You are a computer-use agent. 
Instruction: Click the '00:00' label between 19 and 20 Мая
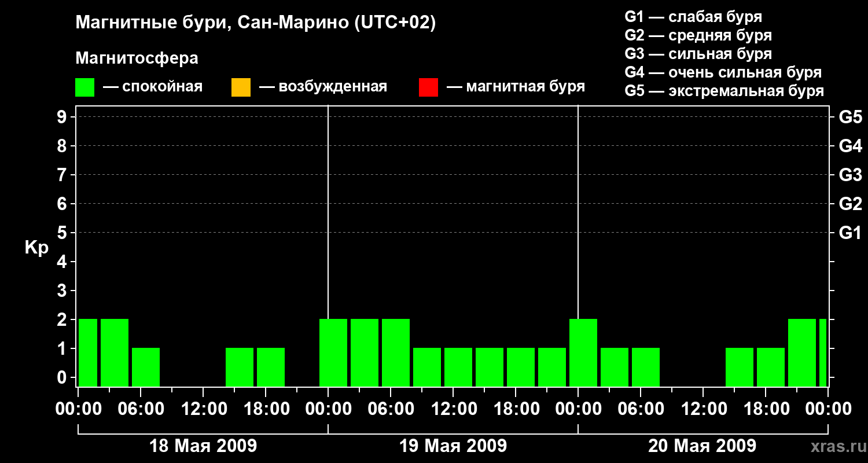[578, 409]
